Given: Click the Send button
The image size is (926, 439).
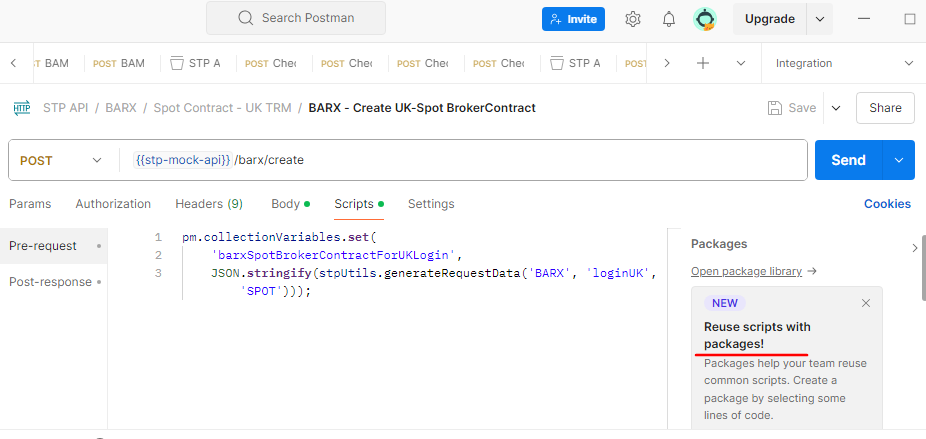Looking at the screenshot, I should (x=848, y=160).
